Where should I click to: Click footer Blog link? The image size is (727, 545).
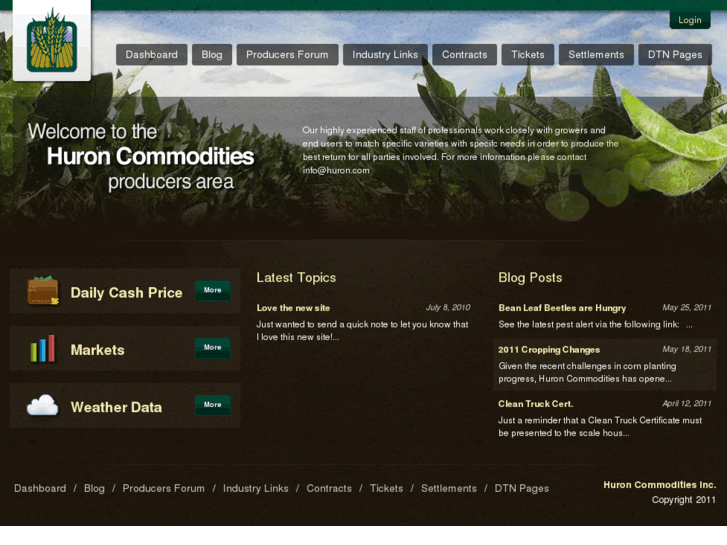94,488
